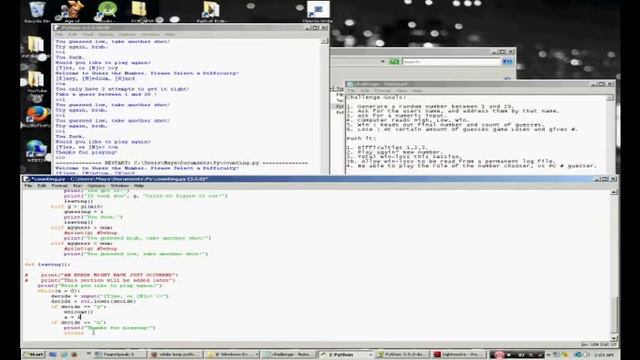Viewport: 640px width, 360px height.
Task: Click the clock in the system tray
Action: (605, 355)
